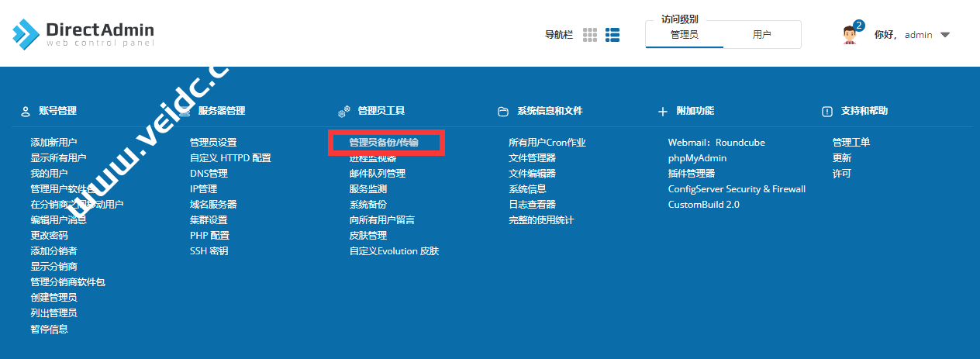
Task: Open 日志查看器
Action: (532, 205)
